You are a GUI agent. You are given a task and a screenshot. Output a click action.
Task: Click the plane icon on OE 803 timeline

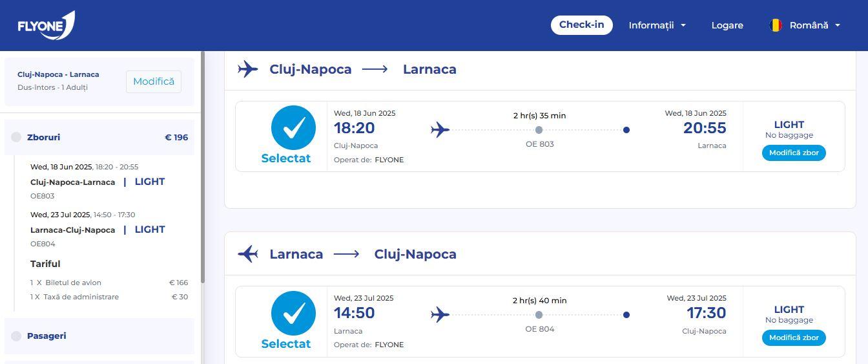pyautogui.click(x=440, y=130)
